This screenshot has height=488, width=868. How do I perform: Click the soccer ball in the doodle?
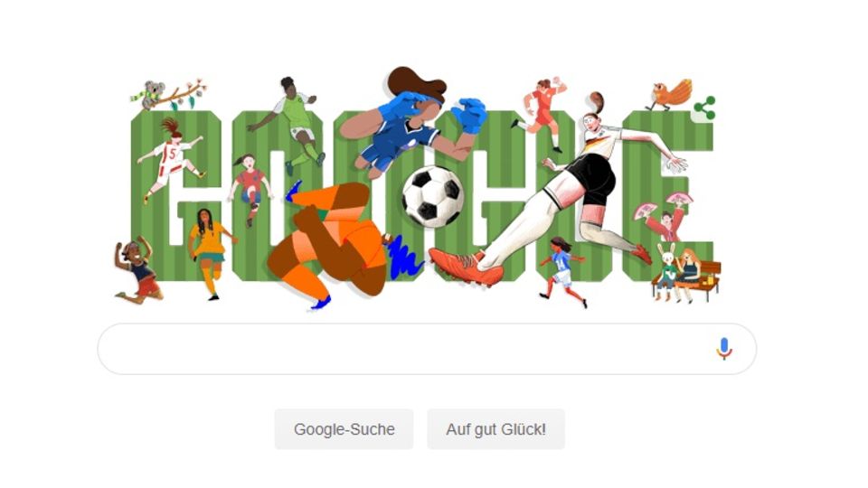(433, 196)
